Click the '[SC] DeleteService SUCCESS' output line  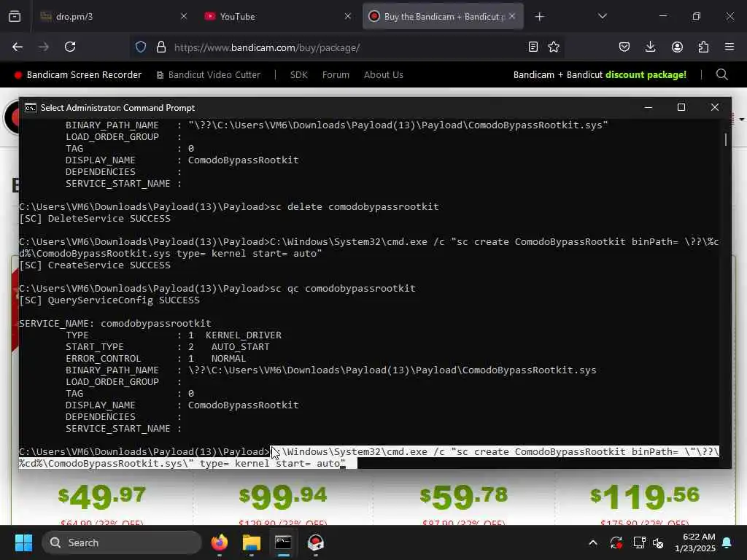pos(95,219)
